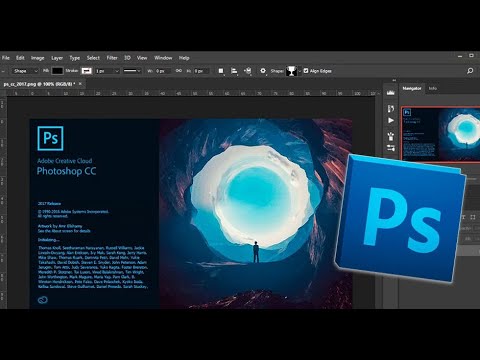Viewport: 480px width, 360px height.
Task: Open the History panel icon
Action: pos(391,108)
